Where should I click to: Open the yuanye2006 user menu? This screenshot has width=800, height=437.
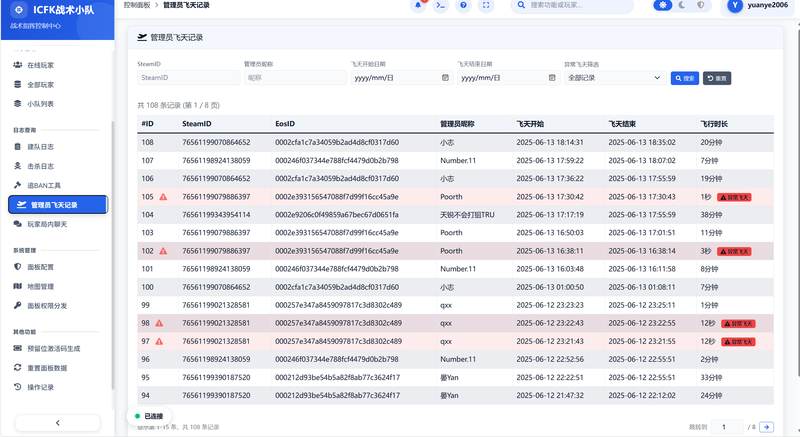pos(765,6)
